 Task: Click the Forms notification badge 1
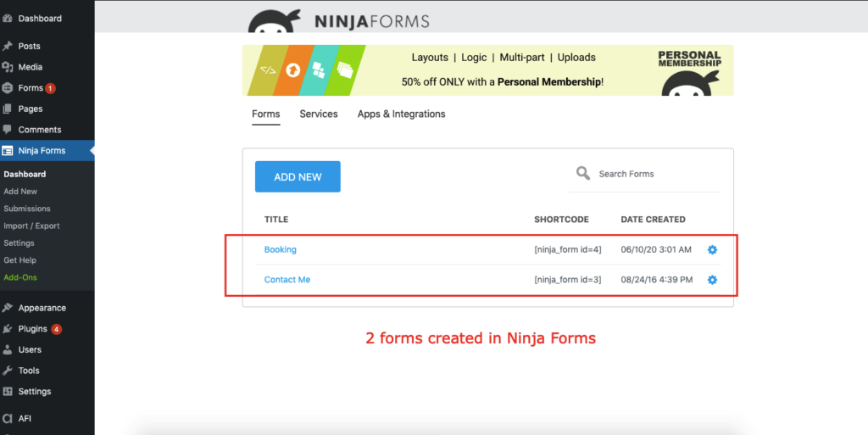pyautogui.click(x=50, y=88)
